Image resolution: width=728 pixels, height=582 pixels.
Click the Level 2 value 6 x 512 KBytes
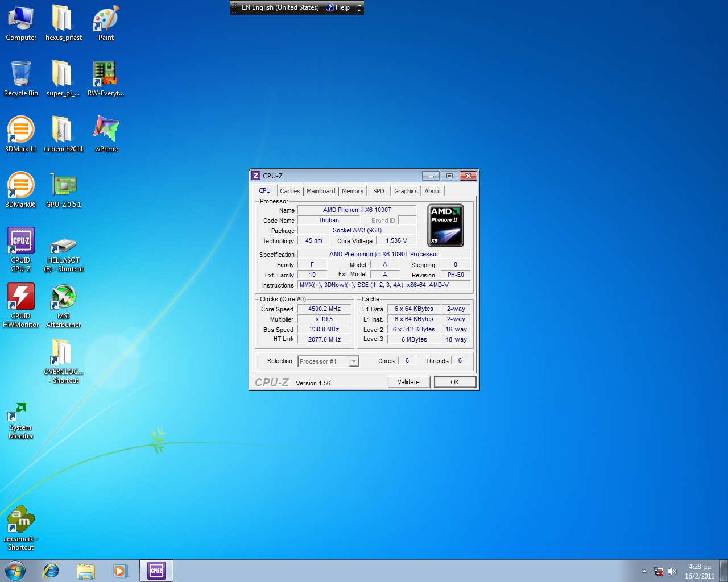(415, 330)
